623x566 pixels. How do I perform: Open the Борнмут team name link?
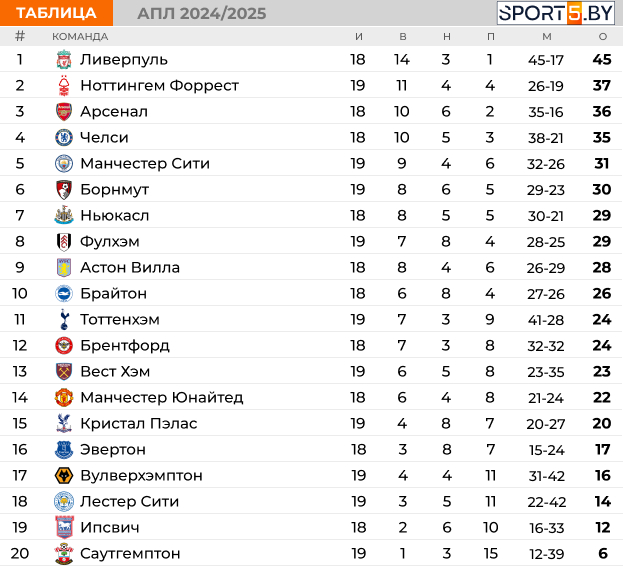tap(114, 189)
